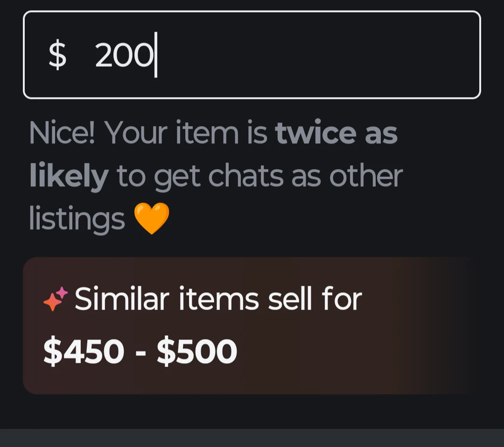Open the Similar items sell for card

(x=246, y=326)
